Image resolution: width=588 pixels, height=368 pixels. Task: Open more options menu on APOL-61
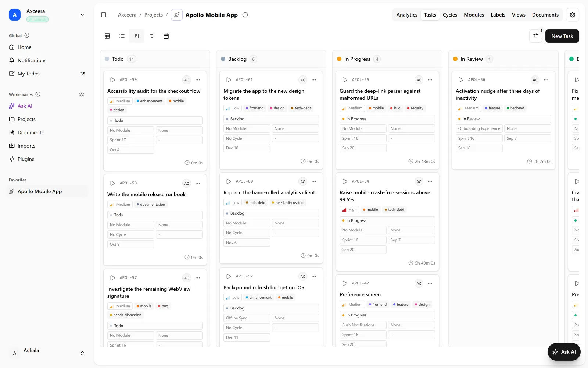click(x=314, y=80)
